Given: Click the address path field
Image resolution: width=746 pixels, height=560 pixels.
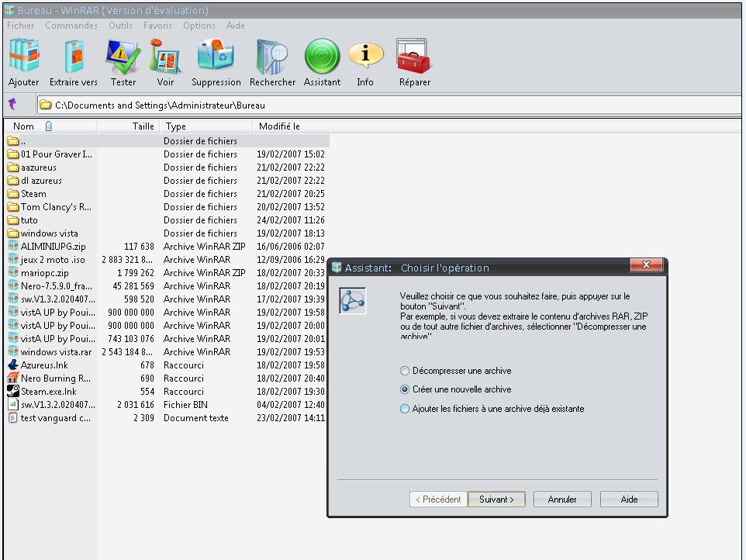Looking at the screenshot, I should point(389,105).
